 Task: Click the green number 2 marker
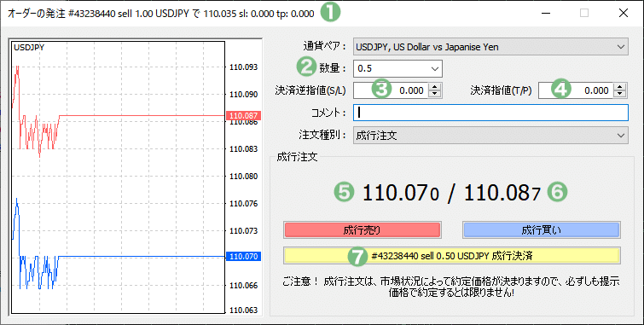[306, 67]
